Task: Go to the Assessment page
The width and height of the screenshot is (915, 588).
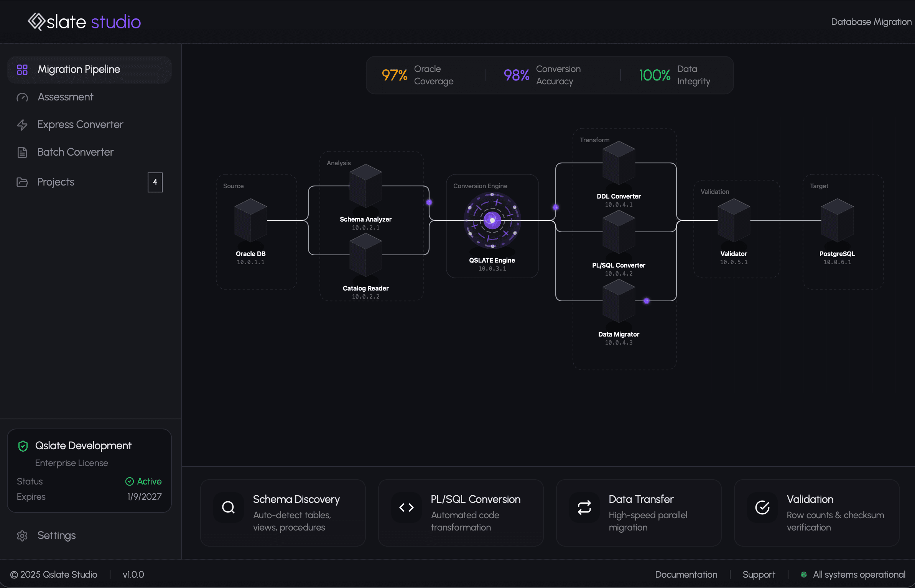Action: pyautogui.click(x=89, y=97)
